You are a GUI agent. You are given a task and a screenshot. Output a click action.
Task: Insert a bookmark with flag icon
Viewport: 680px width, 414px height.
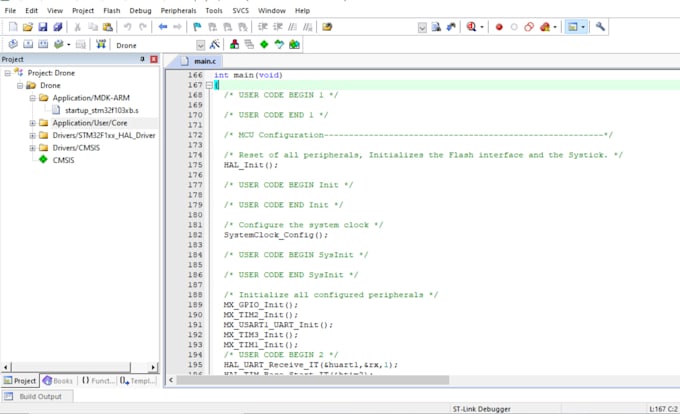coord(197,27)
